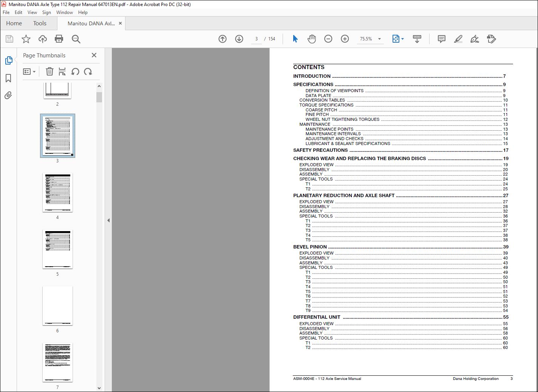Viewport: 538px width, 392px height.
Task: Click the Save file icon
Action: click(x=9, y=39)
